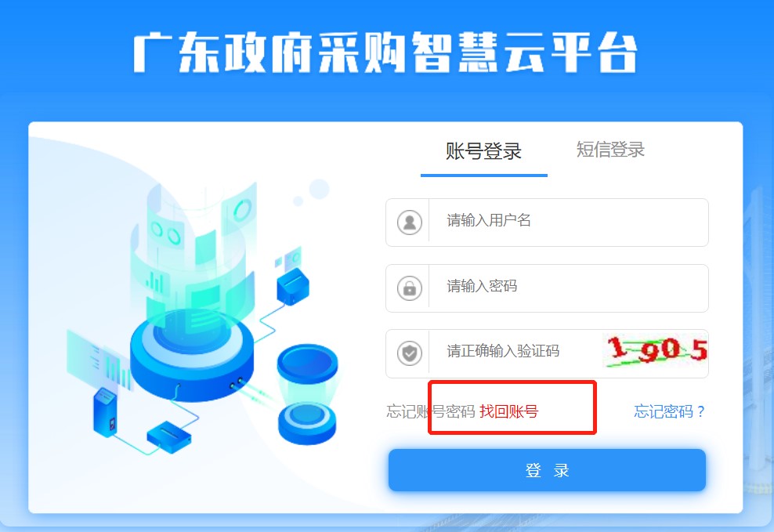Click the small blue cube illustration icon

point(293,286)
